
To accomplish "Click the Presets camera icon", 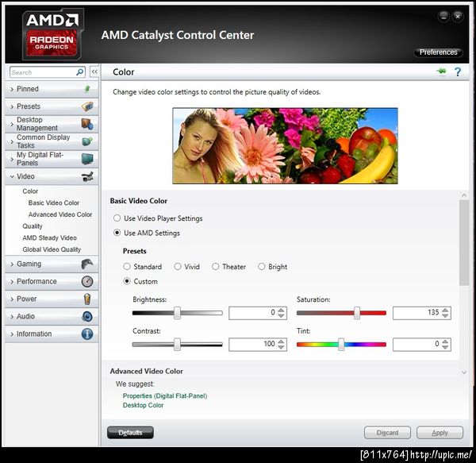I will pos(87,106).
